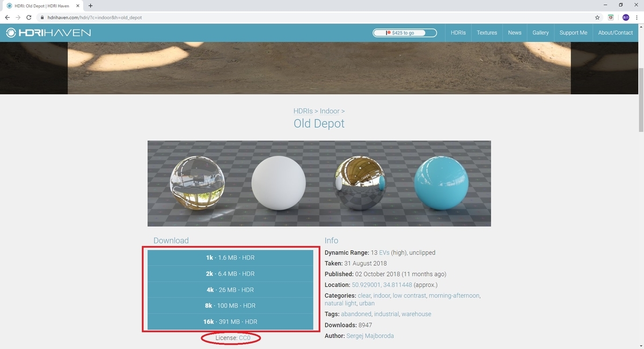This screenshot has width=644, height=349.
Task: Download the 8k 100 MB HDR
Action: pyautogui.click(x=230, y=306)
